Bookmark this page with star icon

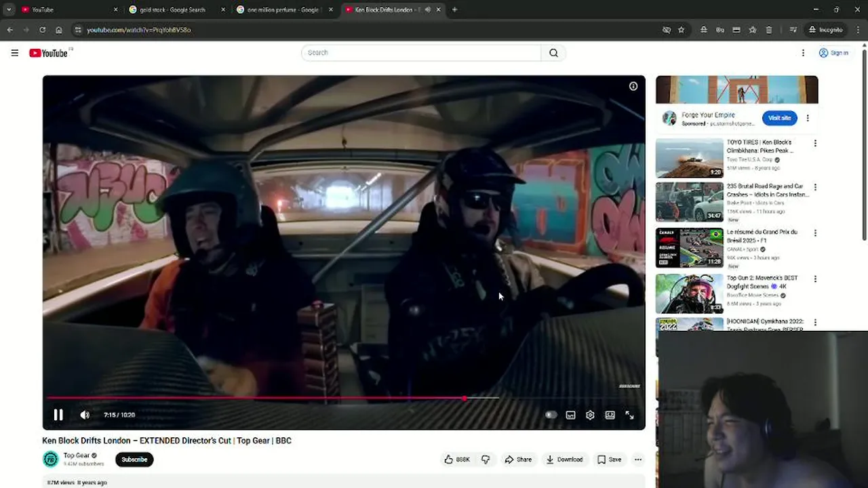coord(681,30)
